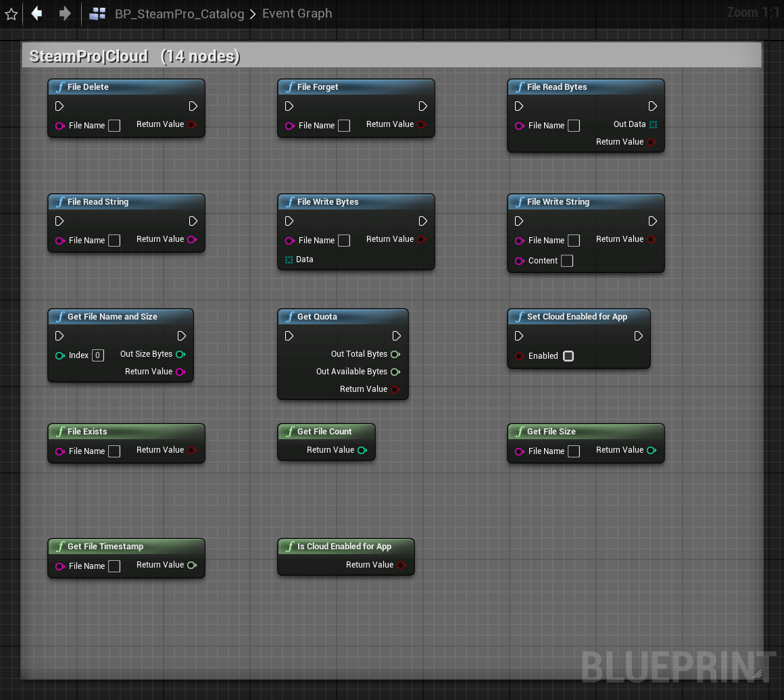
Task: Click File Write String Content text box
Action: [567, 261]
